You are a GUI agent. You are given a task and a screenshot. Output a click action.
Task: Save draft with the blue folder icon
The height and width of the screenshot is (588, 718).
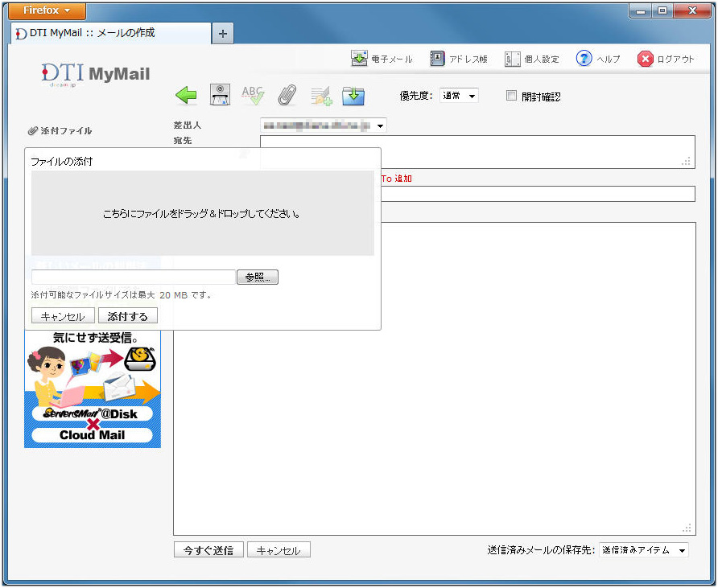pyautogui.click(x=353, y=96)
